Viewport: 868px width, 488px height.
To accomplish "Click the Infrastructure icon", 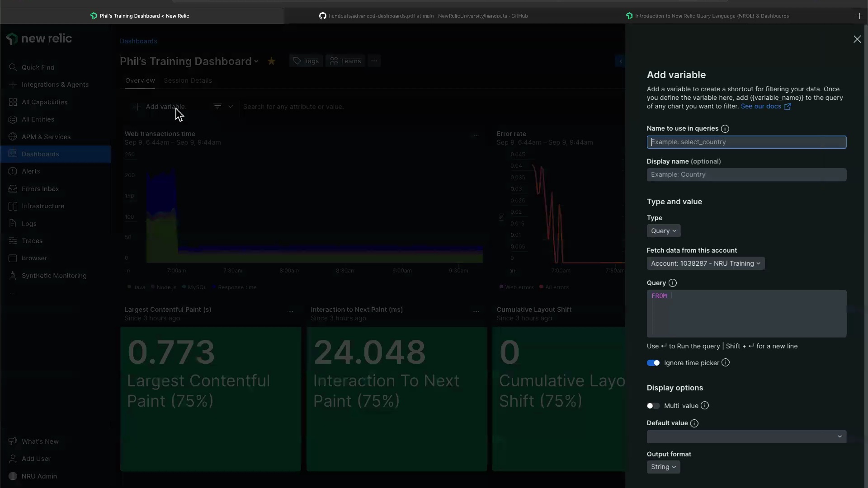I will tap(13, 206).
